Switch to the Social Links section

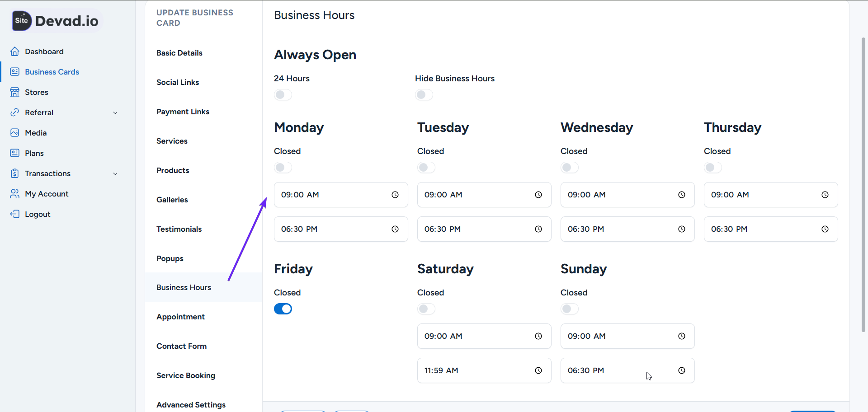pos(178,82)
